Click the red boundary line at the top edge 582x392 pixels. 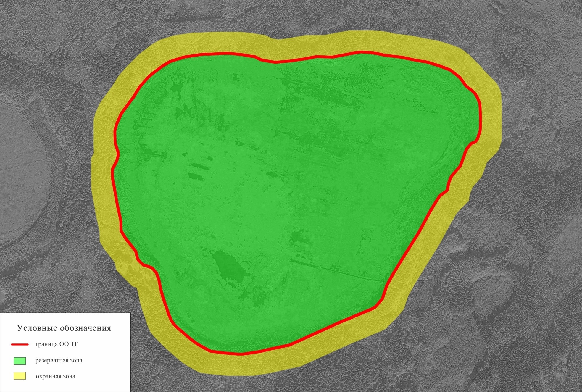pos(296,60)
